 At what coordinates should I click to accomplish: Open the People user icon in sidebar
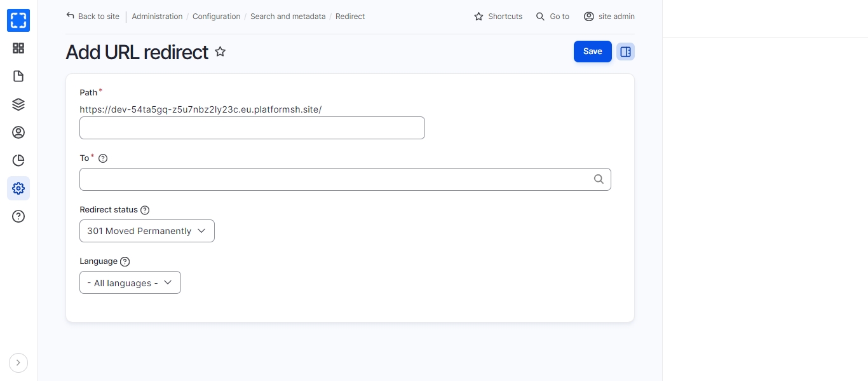point(18,132)
